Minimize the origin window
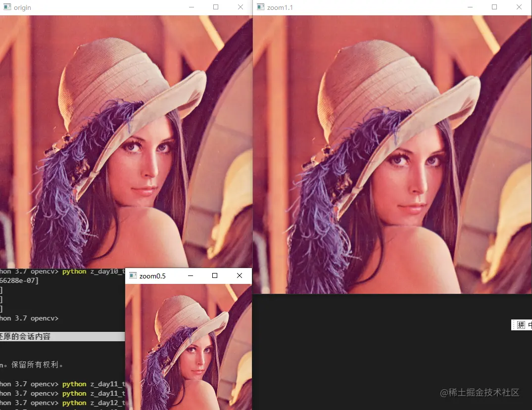The image size is (532, 410). point(192,7)
